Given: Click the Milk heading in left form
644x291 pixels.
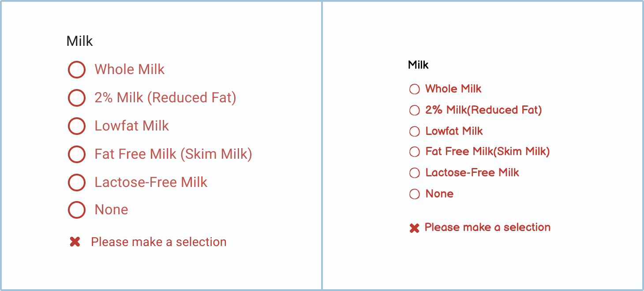Looking at the screenshot, I should coord(79,41).
